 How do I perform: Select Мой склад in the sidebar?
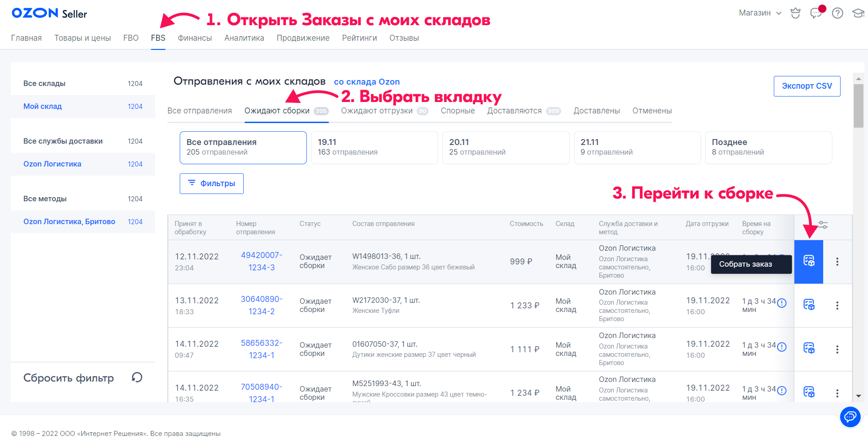pyautogui.click(x=43, y=107)
